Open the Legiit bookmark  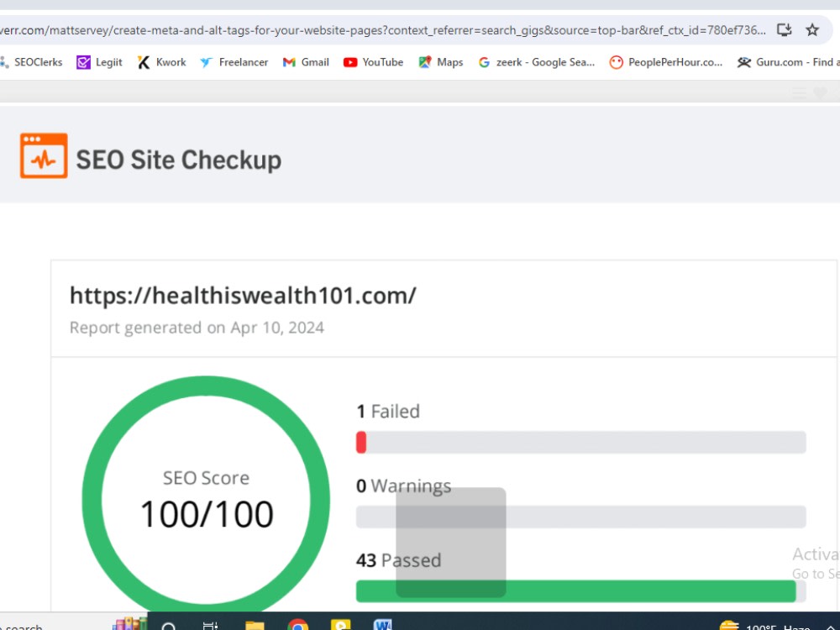point(100,62)
